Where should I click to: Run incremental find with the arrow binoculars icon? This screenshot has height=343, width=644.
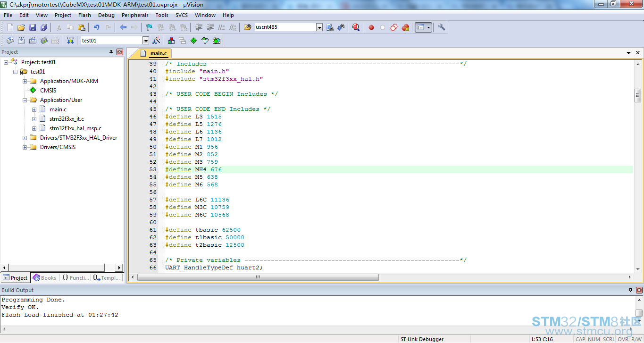(x=341, y=27)
